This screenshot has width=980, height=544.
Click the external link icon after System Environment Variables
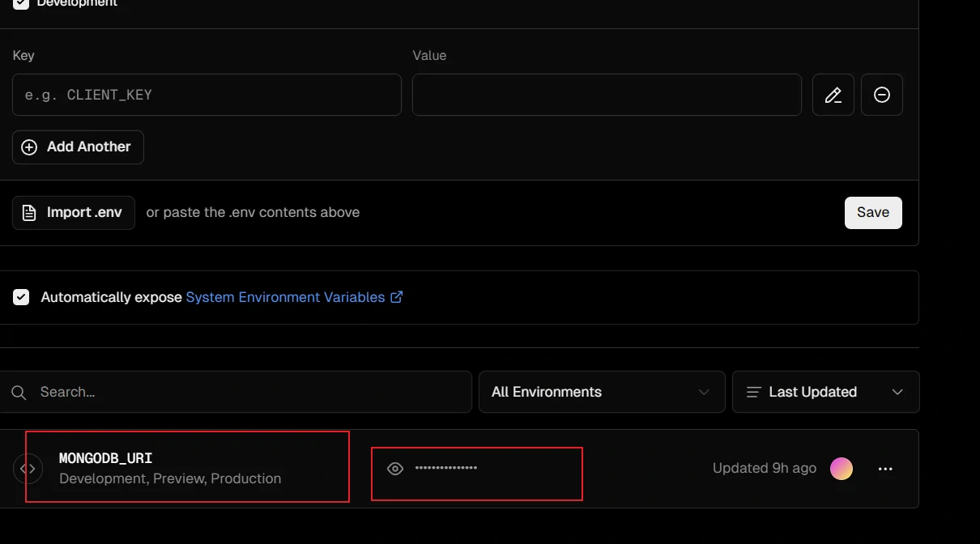point(397,297)
